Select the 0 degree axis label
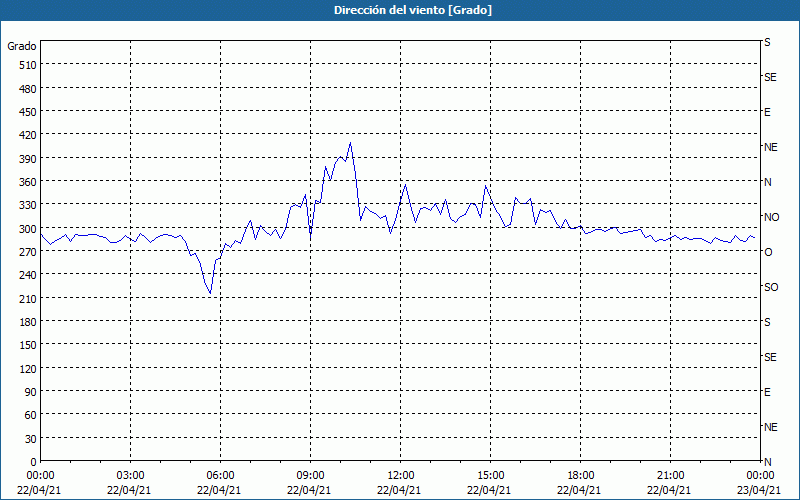800x500 pixels. point(34,462)
